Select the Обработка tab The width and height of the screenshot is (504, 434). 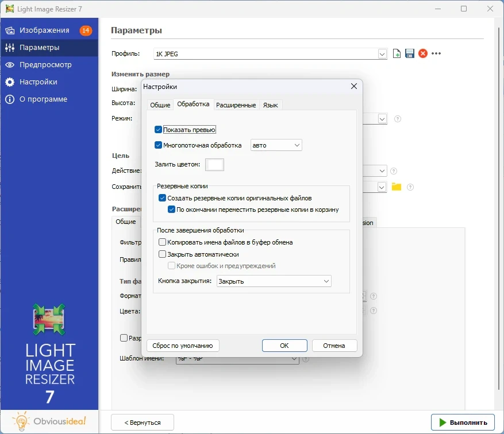tap(193, 104)
